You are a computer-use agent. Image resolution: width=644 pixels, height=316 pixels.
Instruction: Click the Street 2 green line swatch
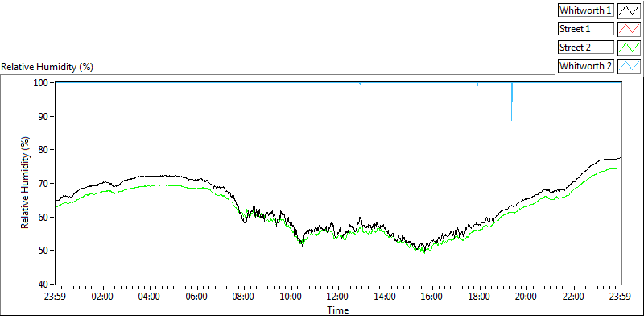[629, 48]
